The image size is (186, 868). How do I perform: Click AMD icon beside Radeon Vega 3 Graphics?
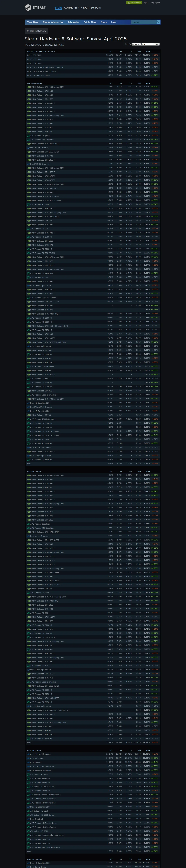[28, 395]
